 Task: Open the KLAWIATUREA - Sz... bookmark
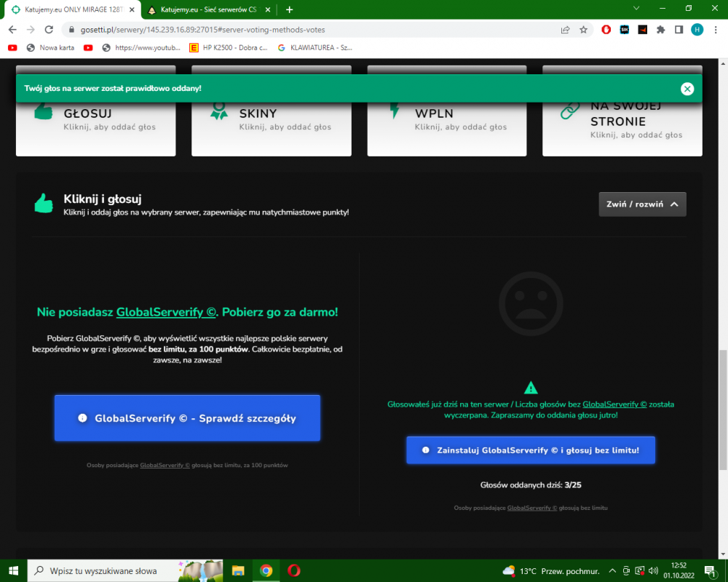click(314, 48)
